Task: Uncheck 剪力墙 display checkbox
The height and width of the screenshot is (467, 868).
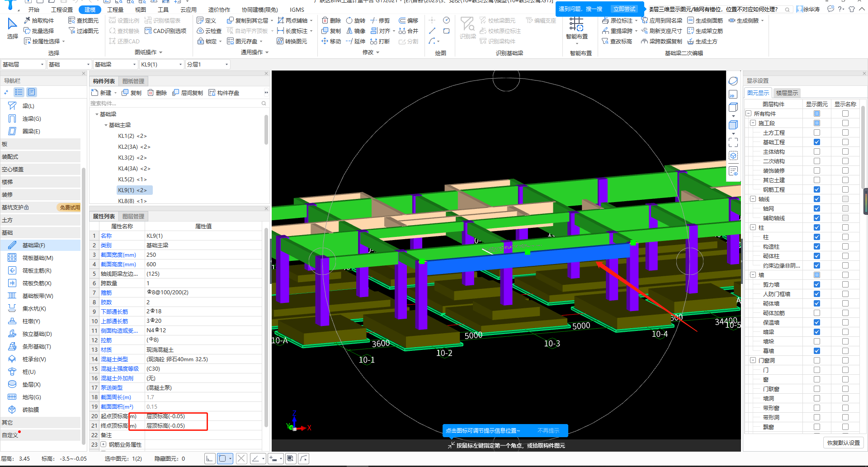Action: point(817,284)
